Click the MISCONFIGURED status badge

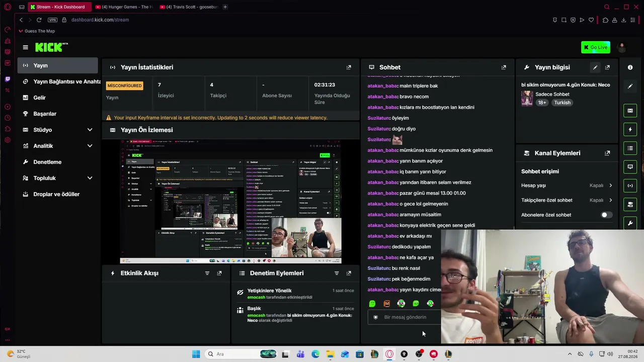pyautogui.click(x=124, y=86)
